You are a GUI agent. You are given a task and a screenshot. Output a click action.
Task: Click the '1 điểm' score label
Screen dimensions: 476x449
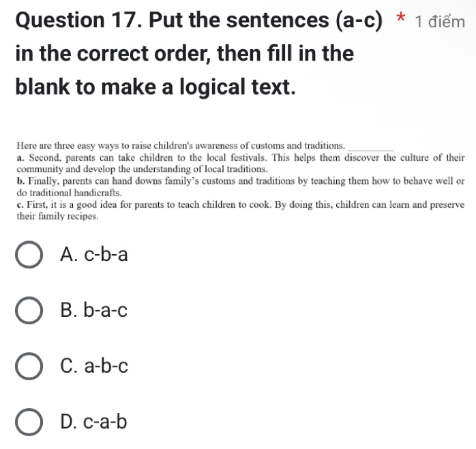click(440, 22)
